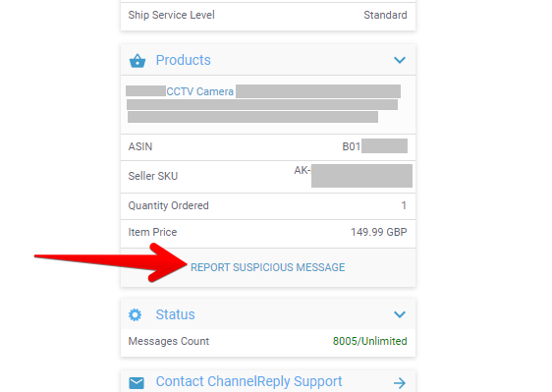
Task: Click the Quantity Ordered row
Action: [x=268, y=205]
